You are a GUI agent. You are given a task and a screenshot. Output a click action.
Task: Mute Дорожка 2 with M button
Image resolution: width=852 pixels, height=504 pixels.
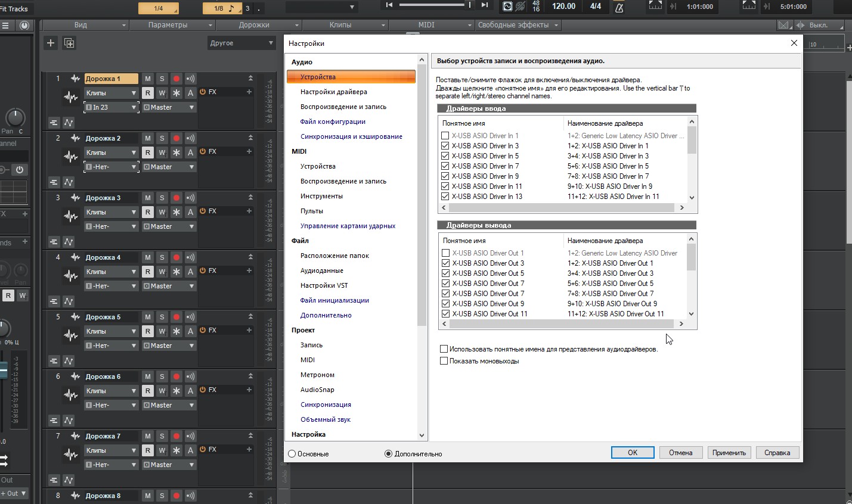pyautogui.click(x=148, y=138)
